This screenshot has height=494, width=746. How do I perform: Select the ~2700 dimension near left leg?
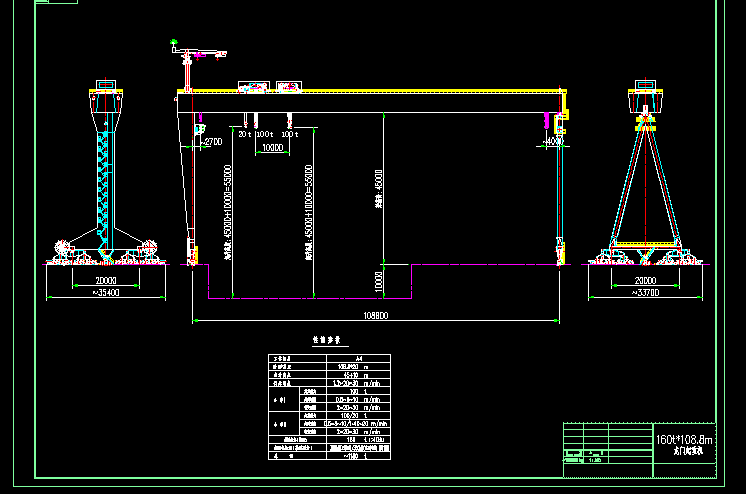tap(212, 142)
